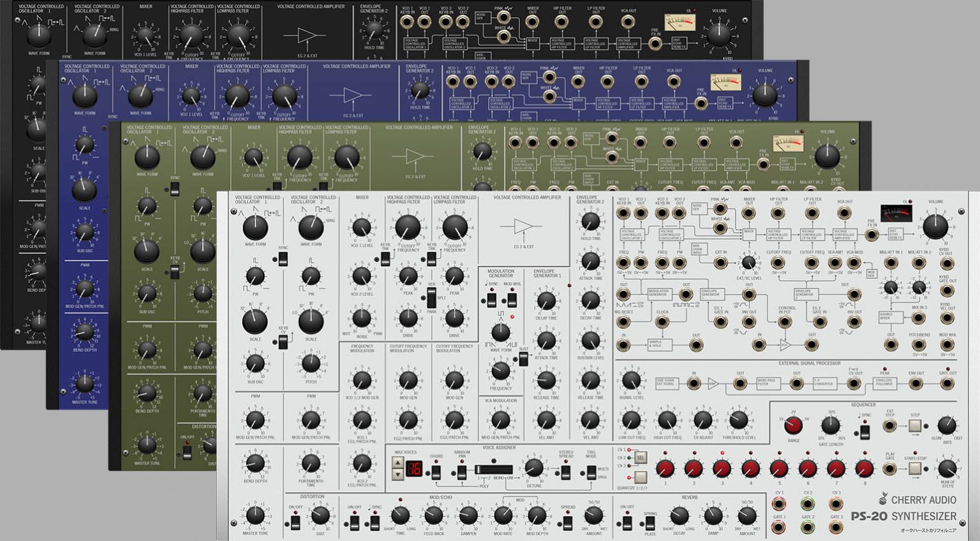Click the DETUNE knob in Voice Assigner
Viewport: 980px width, 541px height.
point(533,470)
